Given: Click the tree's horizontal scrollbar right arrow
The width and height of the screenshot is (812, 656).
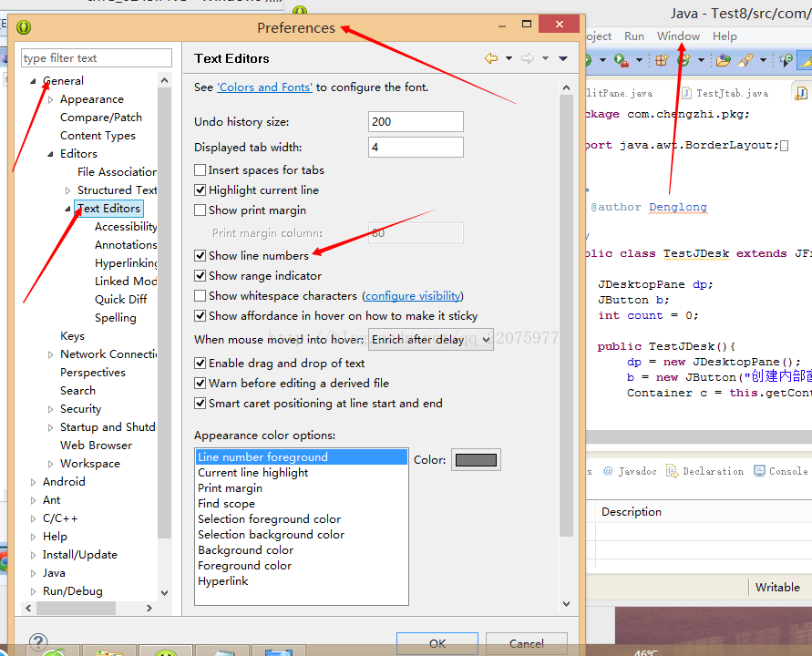Looking at the screenshot, I should pos(149,608).
